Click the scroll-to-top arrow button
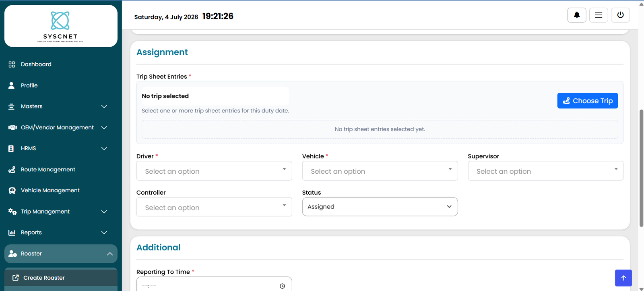 coord(623,278)
